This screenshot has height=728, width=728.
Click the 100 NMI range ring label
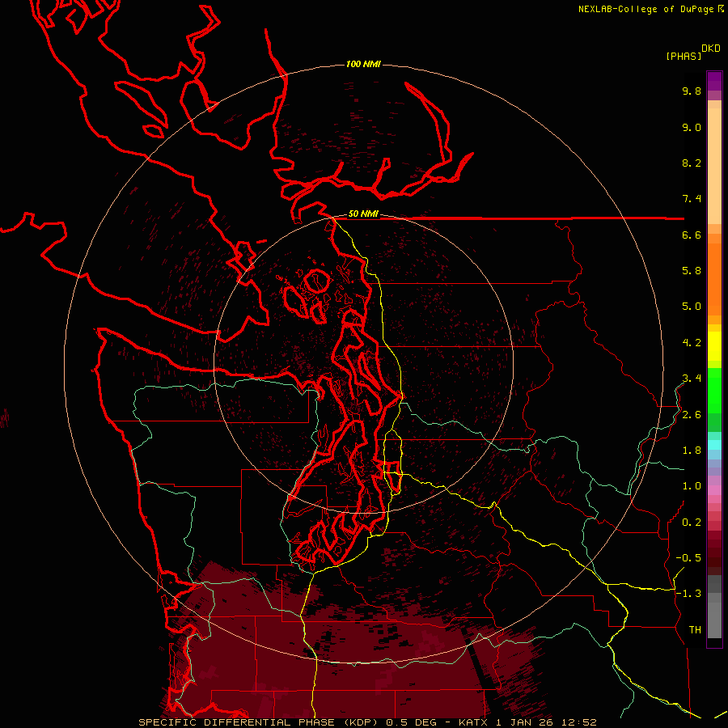(x=363, y=64)
